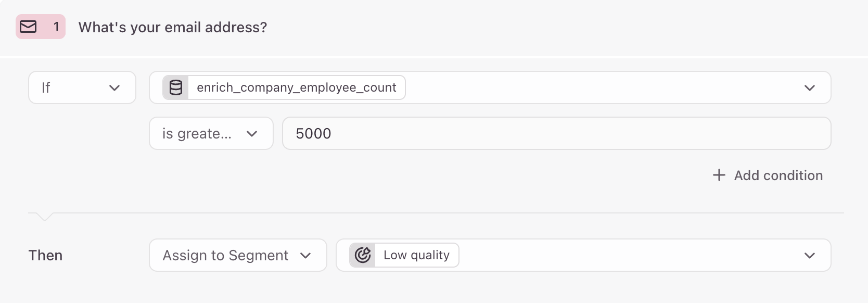868x303 pixels.
Task: Click the chevron beside Assign to Segment
Action: click(x=305, y=256)
